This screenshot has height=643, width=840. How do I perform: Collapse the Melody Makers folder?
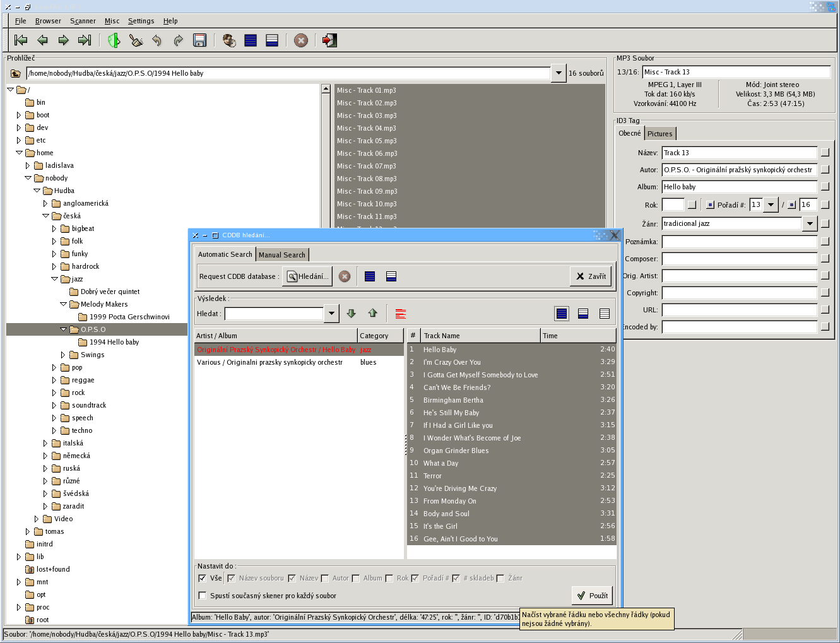tap(63, 304)
